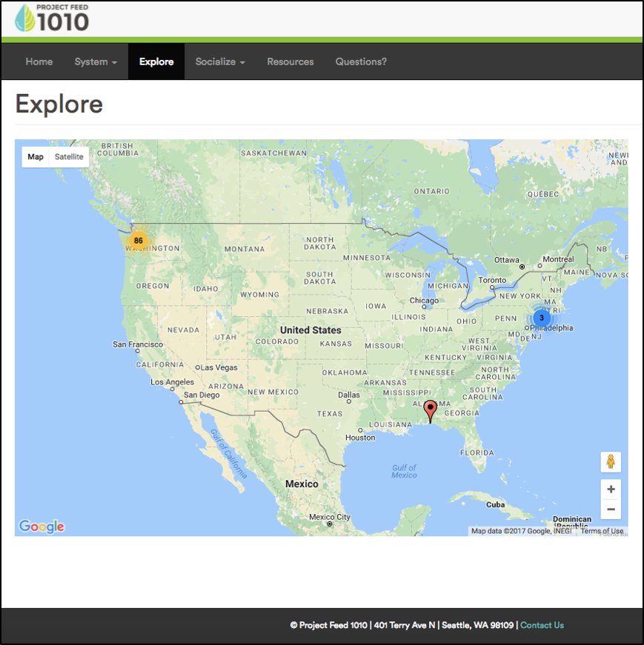Expand the Socialize dropdown menu

coord(220,61)
